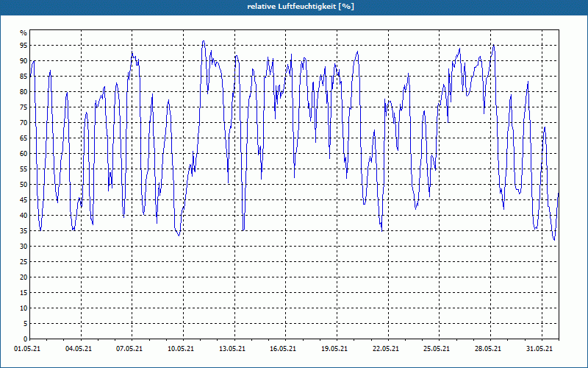Click the y-axis value 65
588x368 pixels.
[x=24, y=138]
